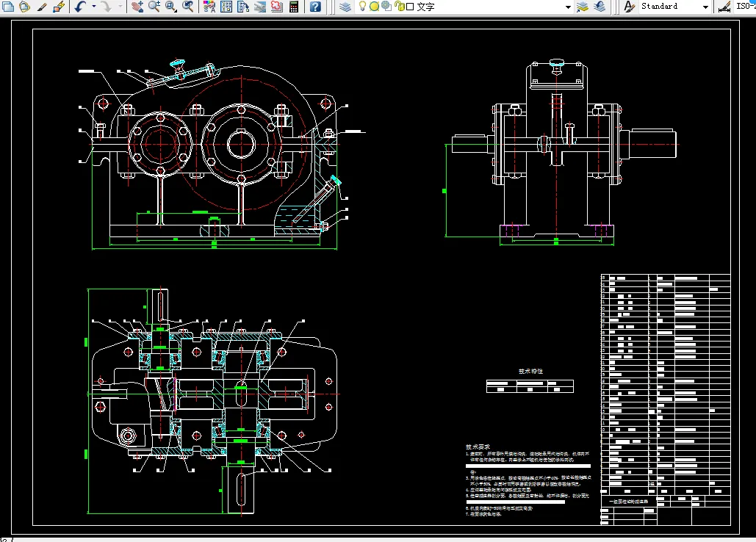Click the Zoom Previous icon
This screenshot has width=756, height=542.
tap(188, 7)
